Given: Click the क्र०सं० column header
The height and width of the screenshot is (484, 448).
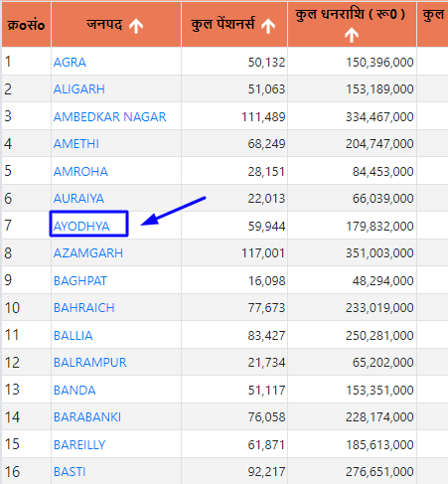Looking at the screenshot, I should click(26, 25).
